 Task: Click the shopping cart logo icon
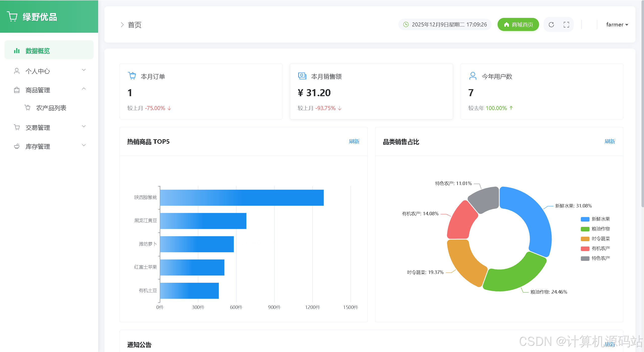[12, 17]
